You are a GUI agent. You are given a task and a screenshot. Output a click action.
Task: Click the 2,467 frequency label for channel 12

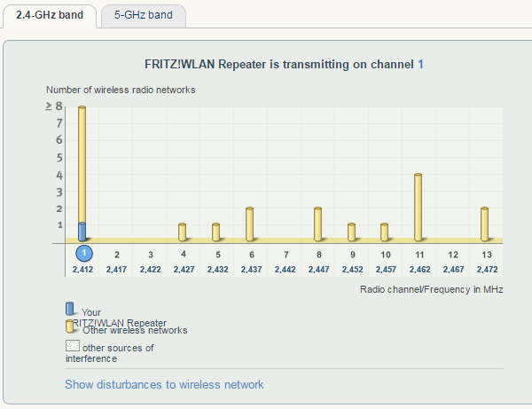(x=452, y=269)
